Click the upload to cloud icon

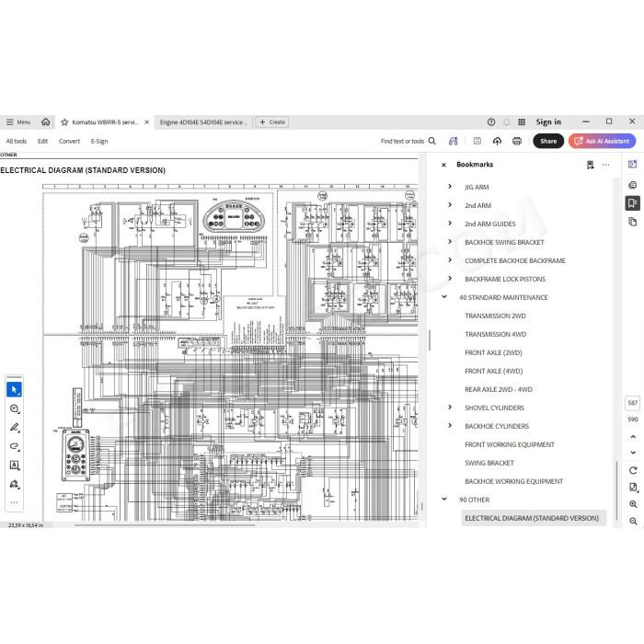[497, 141]
